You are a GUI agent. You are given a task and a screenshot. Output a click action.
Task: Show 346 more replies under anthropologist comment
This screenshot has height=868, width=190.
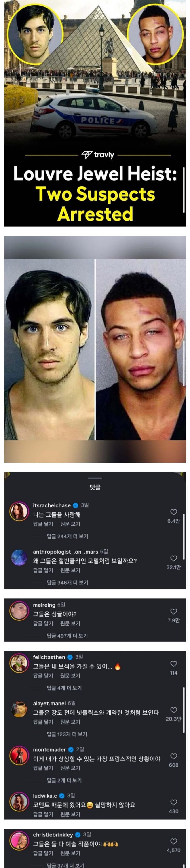[67, 582]
